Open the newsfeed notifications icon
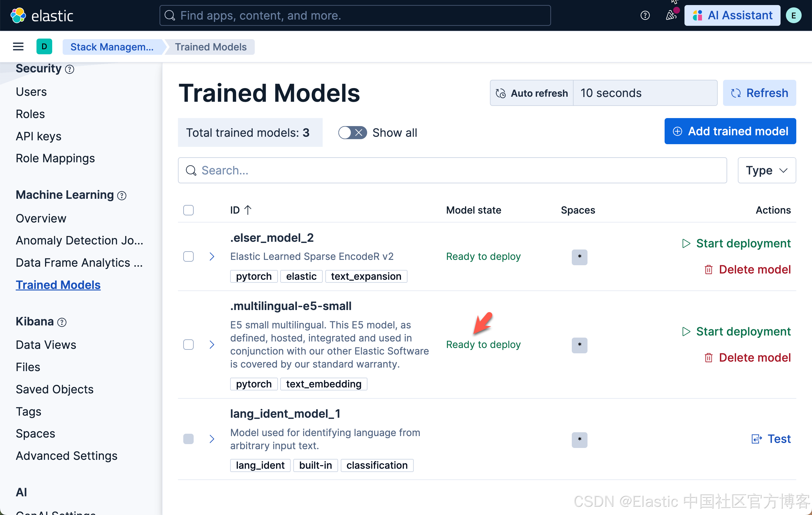The height and width of the screenshot is (515, 812). [671, 15]
